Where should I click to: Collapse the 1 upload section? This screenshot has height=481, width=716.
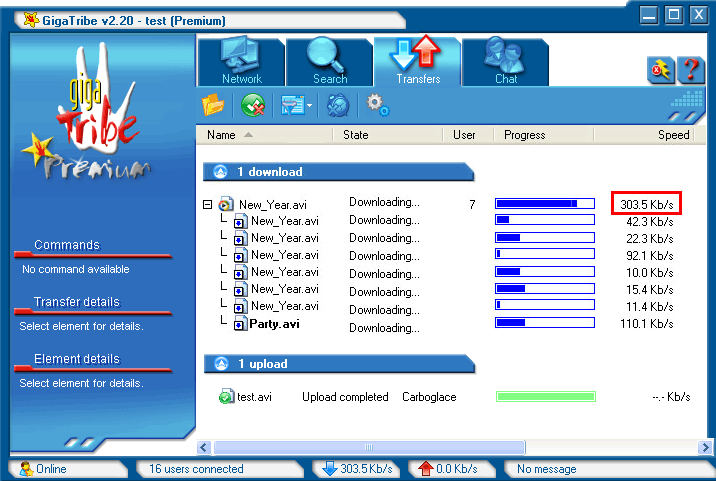click(221, 364)
